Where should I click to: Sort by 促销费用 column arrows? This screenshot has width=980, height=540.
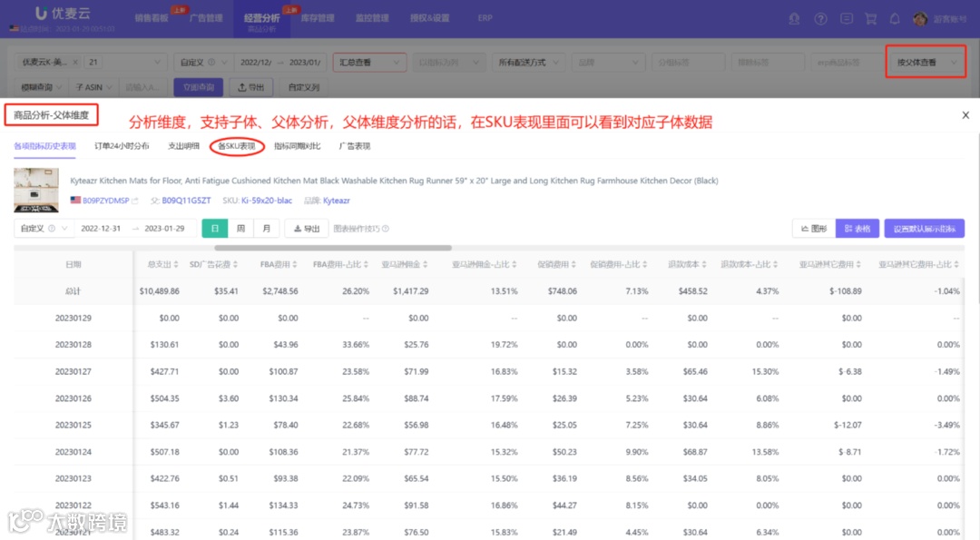(x=573, y=264)
